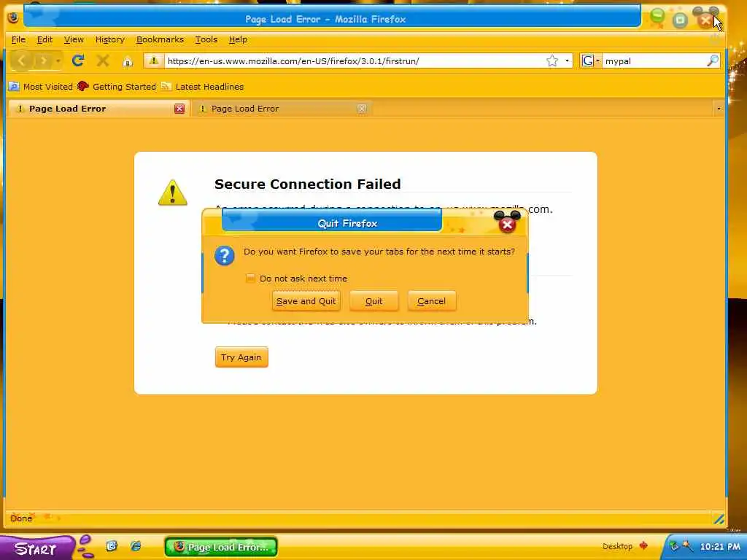Click the Quit button
747x560 pixels.
(374, 301)
